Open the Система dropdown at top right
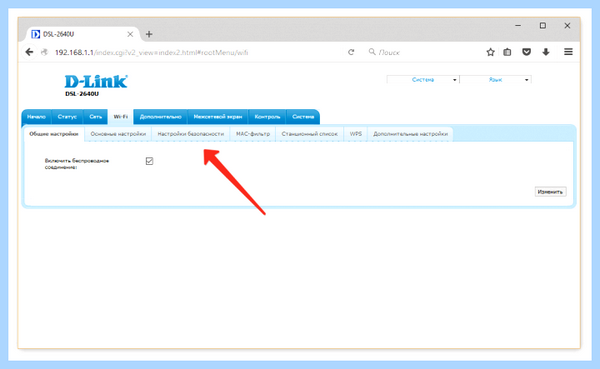 click(x=423, y=80)
